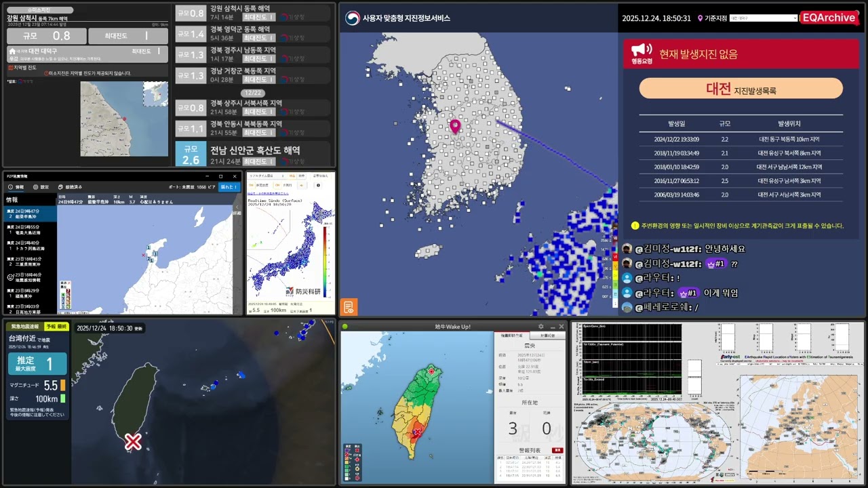Click the Korean government logo beside 사용자 맞춤형 지진정보서비스
Screen dimensions: 868x488
pyautogui.click(x=352, y=18)
